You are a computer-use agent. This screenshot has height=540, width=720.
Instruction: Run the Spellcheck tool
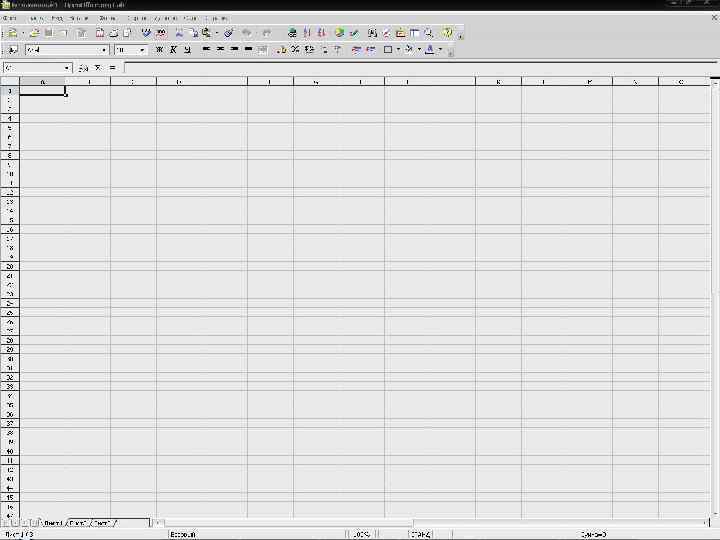click(x=146, y=33)
